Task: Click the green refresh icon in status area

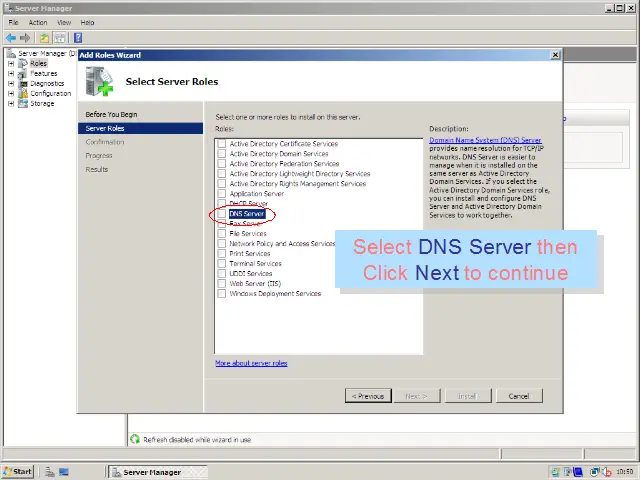Action: [x=135, y=439]
